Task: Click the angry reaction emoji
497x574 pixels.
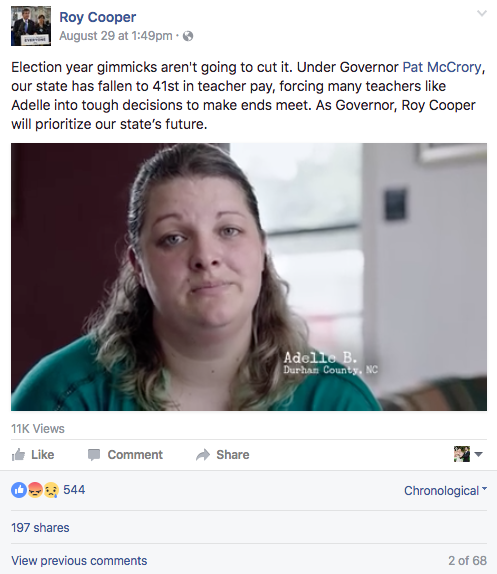Action: 35,490
